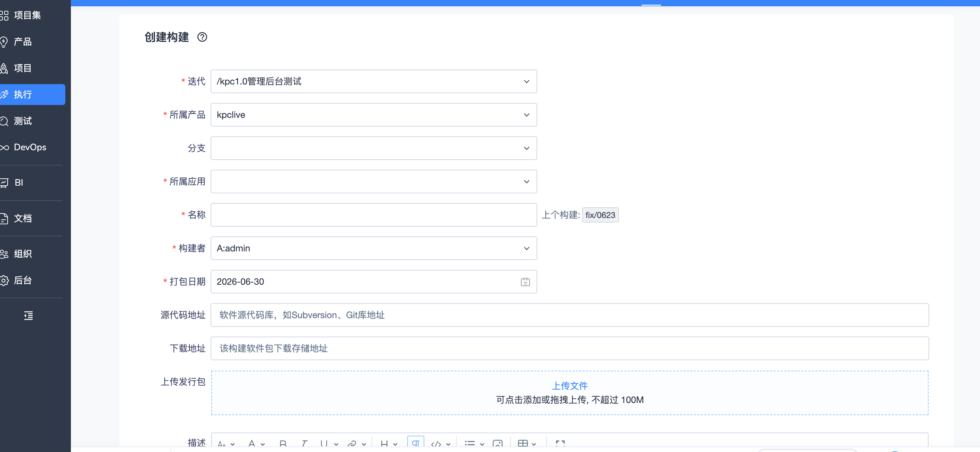Screen dimensions: 980x452
Task: Open the list tool in the editor
Action: coord(470,444)
